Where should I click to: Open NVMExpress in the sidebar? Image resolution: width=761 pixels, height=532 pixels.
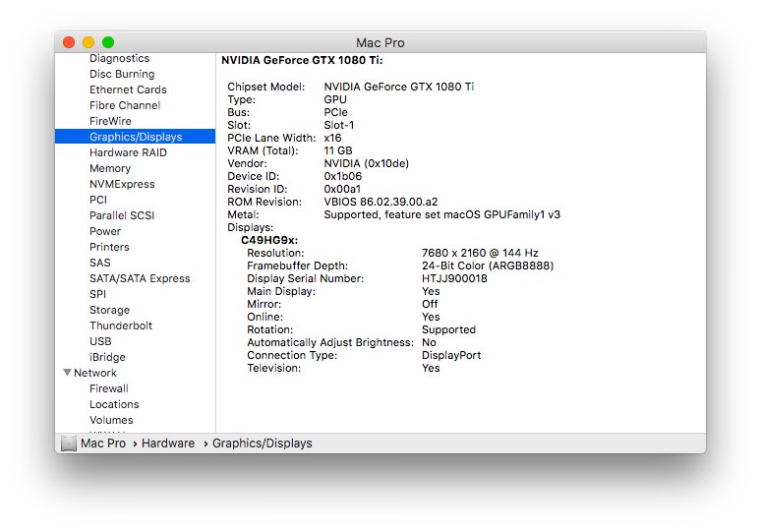click(x=122, y=184)
